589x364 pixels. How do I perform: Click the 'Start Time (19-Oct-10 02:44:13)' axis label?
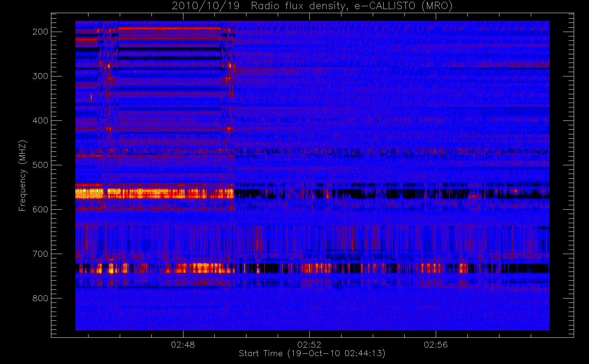[312, 353]
